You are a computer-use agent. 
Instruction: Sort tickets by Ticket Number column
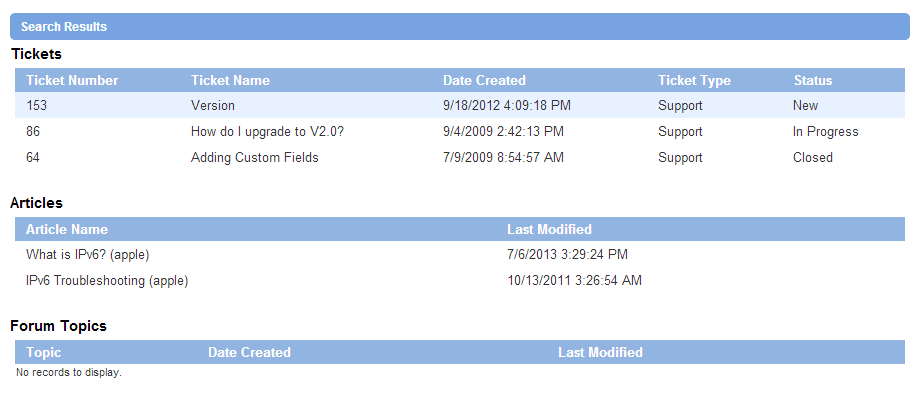tap(72, 80)
